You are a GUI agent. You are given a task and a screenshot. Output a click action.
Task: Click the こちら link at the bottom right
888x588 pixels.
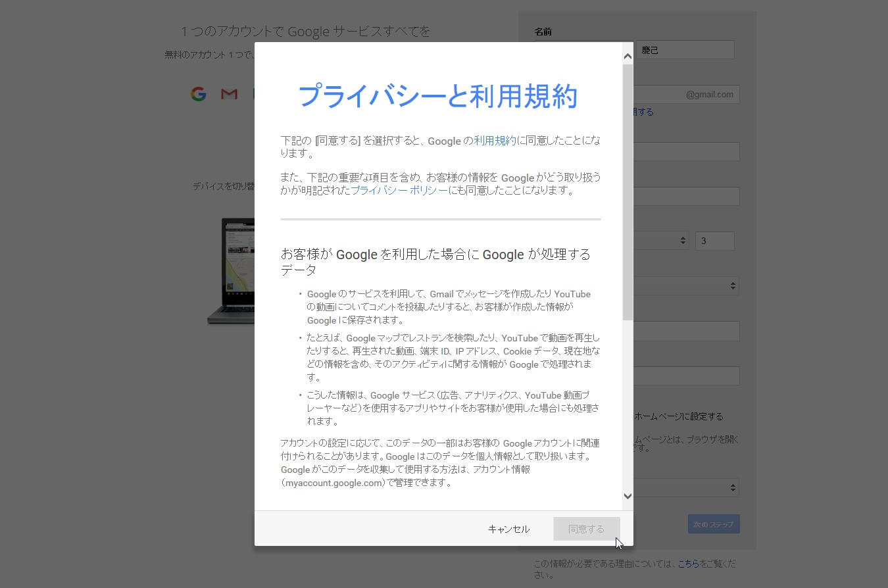(x=687, y=564)
